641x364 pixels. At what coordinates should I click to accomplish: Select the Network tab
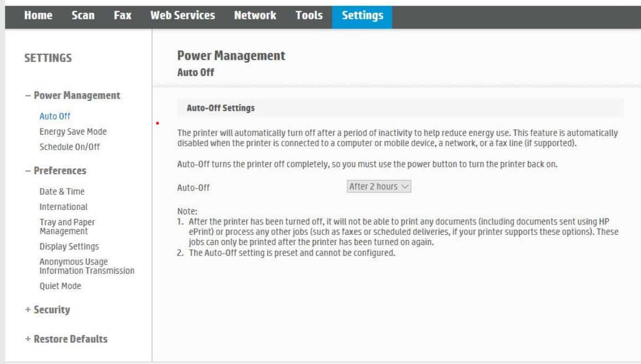point(255,16)
